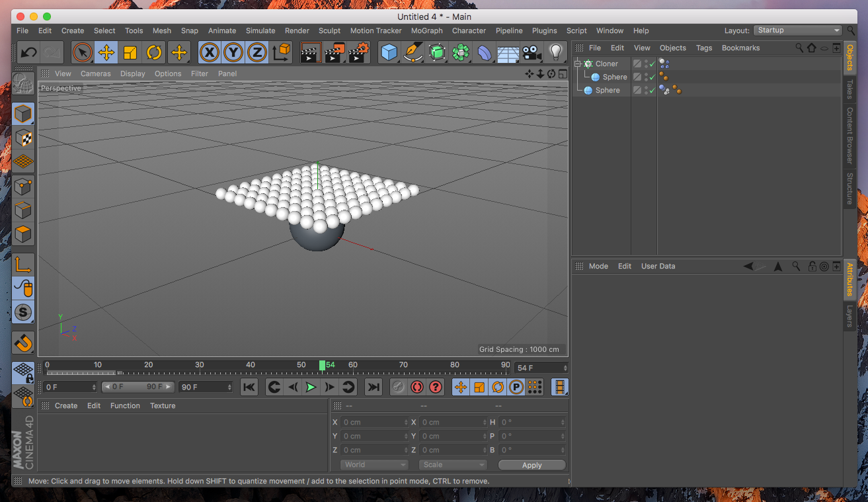This screenshot has height=502, width=868.
Task: Click the Apply button
Action: [x=532, y=465]
